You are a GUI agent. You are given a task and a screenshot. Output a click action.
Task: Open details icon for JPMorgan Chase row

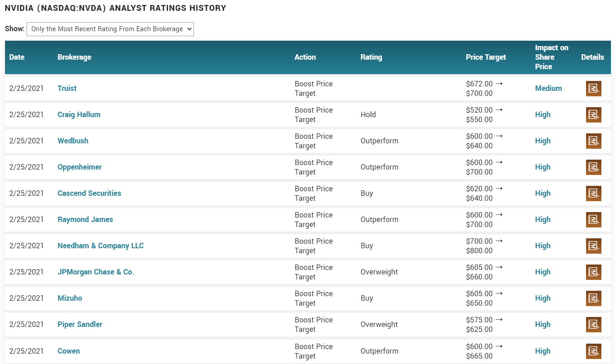[593, 272]
